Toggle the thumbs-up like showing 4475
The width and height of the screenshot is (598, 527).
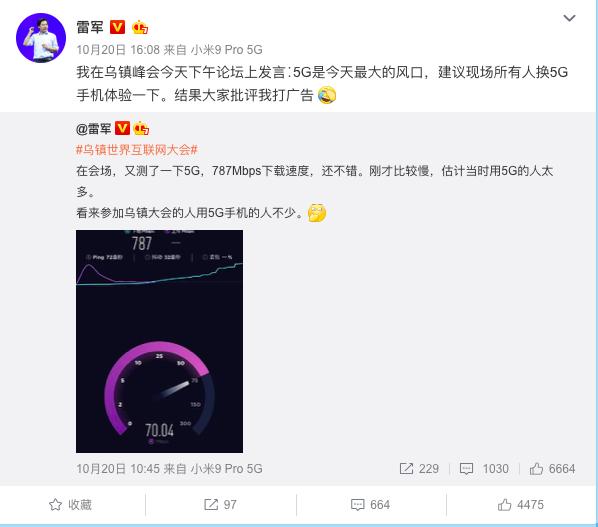[x=521, y=505]
